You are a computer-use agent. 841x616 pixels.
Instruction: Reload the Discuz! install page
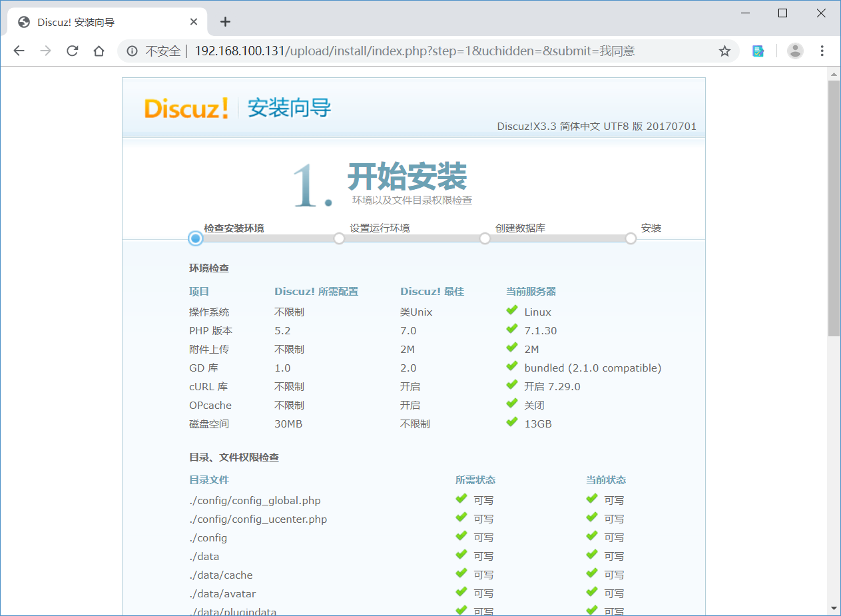tap(72, 50)
